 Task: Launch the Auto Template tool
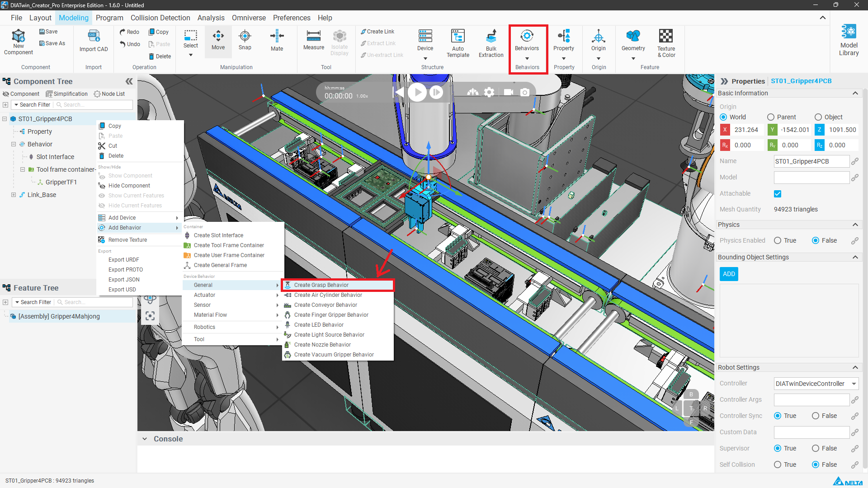(x=458, y=43)
